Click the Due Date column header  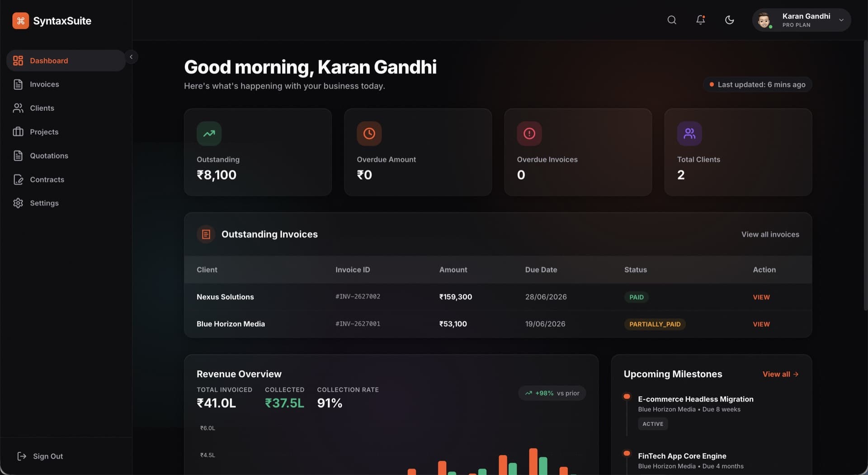pos(541,270)
